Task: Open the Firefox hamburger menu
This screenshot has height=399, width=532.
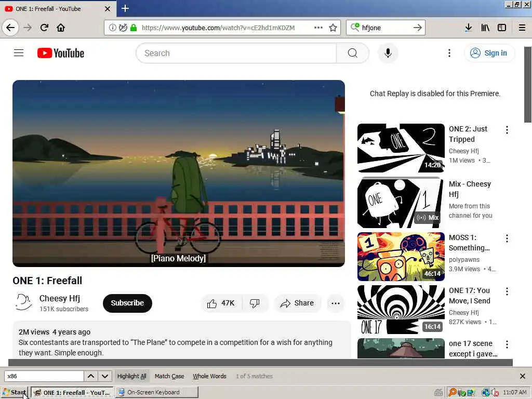Action: [522, 28]
